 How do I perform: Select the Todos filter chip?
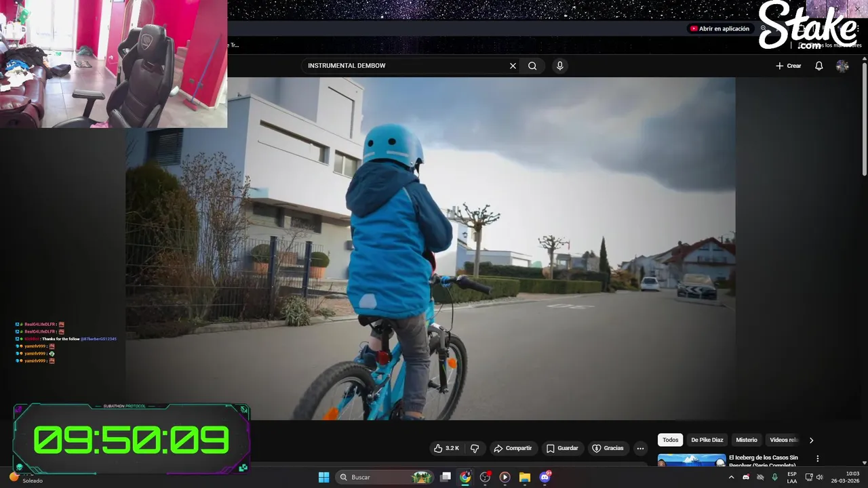point(671,440)
